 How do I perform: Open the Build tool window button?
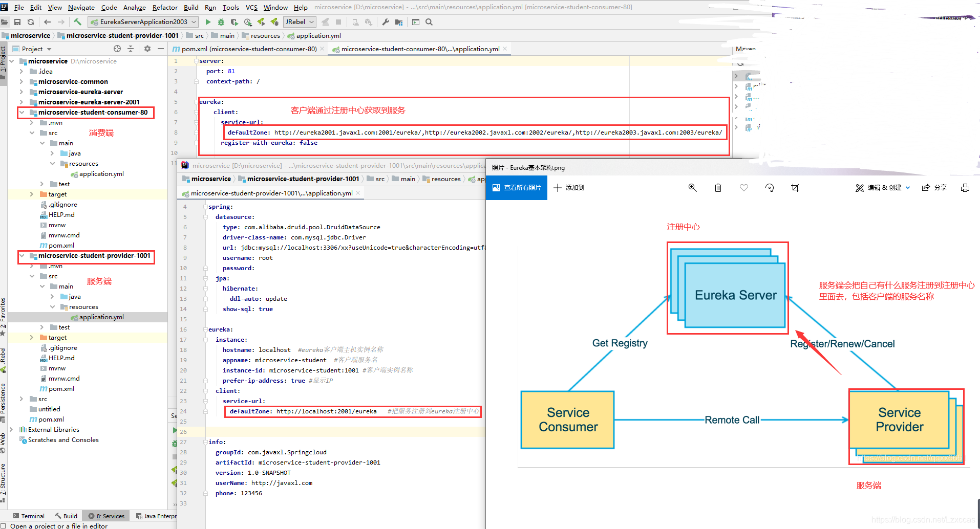66,516
